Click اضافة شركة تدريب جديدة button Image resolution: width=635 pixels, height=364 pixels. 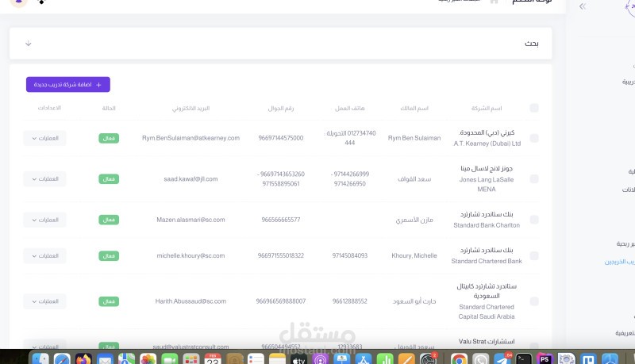[x=68, y=85]
